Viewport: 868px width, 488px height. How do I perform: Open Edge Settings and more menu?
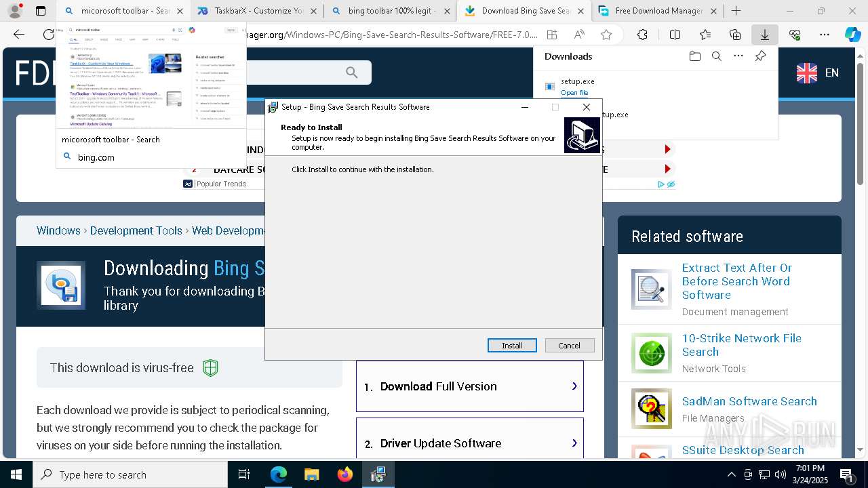point(825,35)
